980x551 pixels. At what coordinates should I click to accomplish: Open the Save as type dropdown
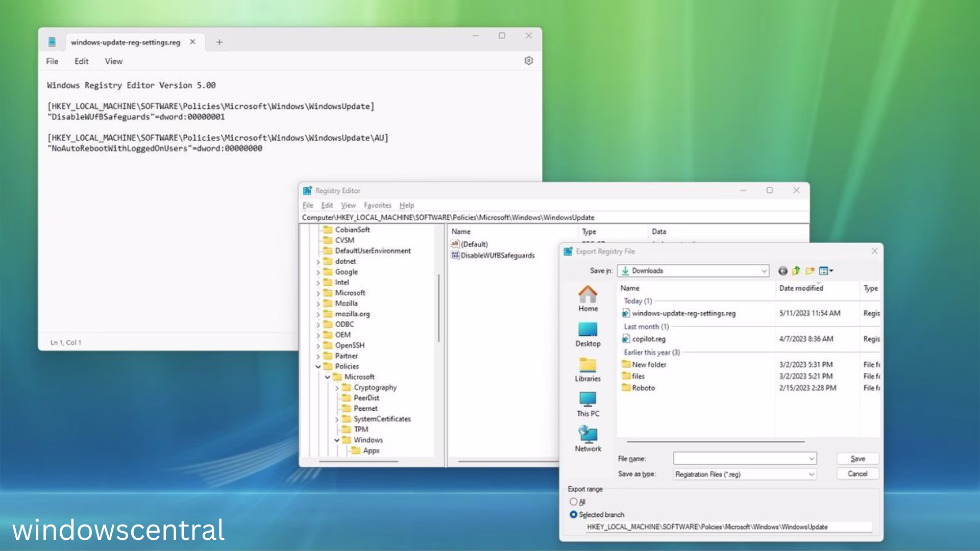[x=745, y=474]
